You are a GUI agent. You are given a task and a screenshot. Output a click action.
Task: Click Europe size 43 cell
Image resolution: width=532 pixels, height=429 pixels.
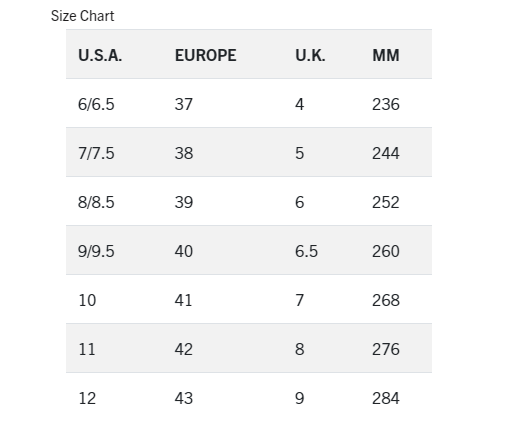[x=184, y=398]
